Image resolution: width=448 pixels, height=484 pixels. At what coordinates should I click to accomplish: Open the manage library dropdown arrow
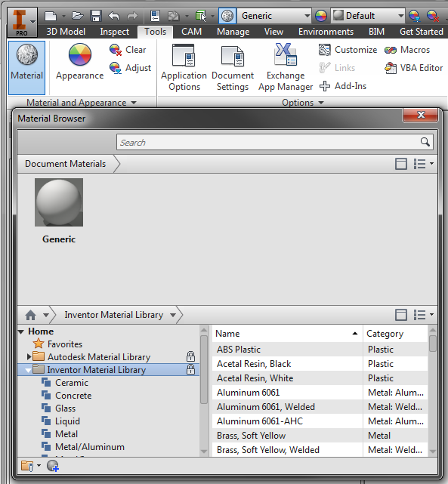click(39, 465)
